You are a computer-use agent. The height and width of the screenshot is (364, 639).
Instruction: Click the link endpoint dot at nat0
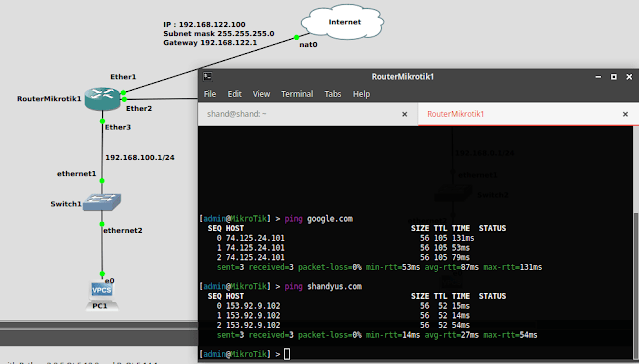point(297,38)
